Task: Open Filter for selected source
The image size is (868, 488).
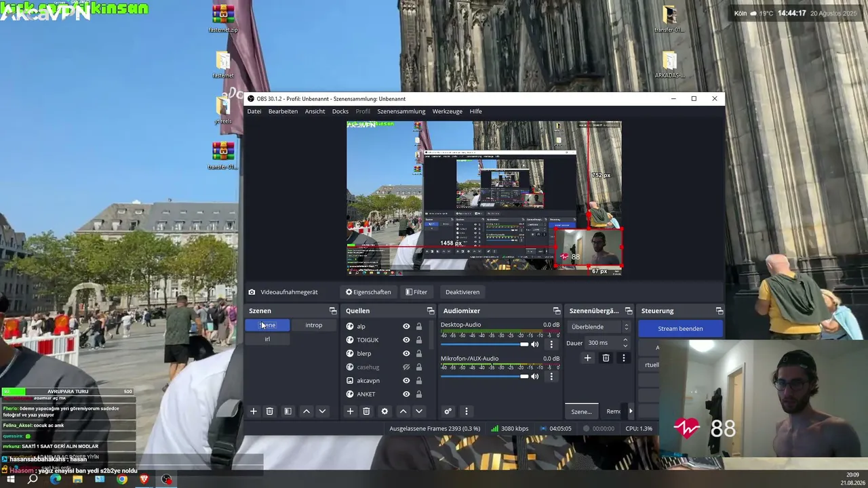Action: tap(416, 292)
